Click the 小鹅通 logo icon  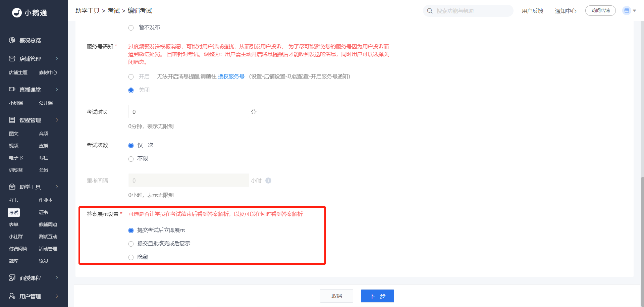[17, 13]
